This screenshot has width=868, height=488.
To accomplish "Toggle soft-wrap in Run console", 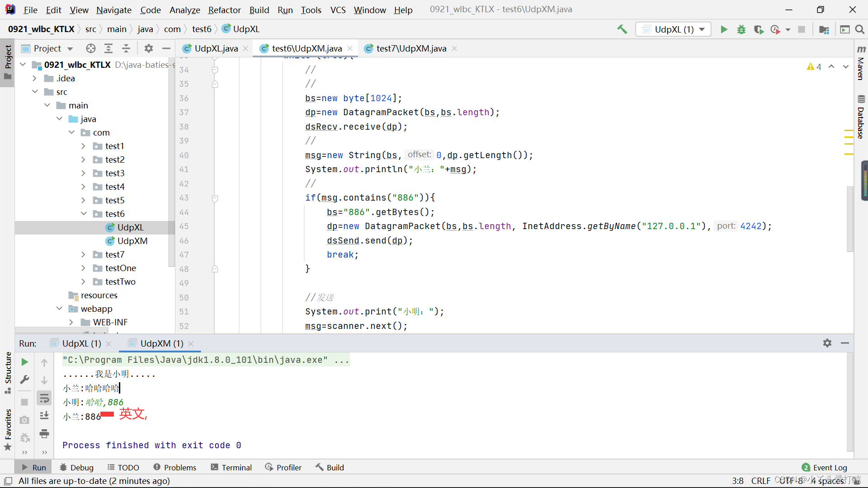I will tap(44, 398).
